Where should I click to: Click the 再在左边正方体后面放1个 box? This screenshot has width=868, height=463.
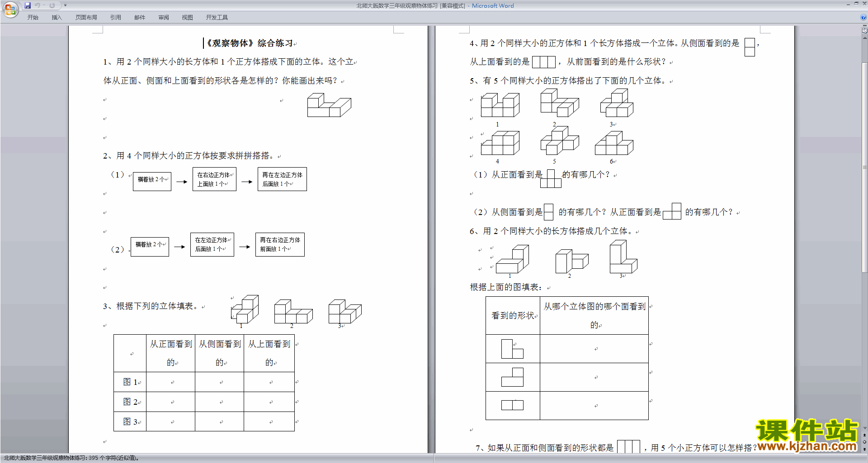point(282,179)
